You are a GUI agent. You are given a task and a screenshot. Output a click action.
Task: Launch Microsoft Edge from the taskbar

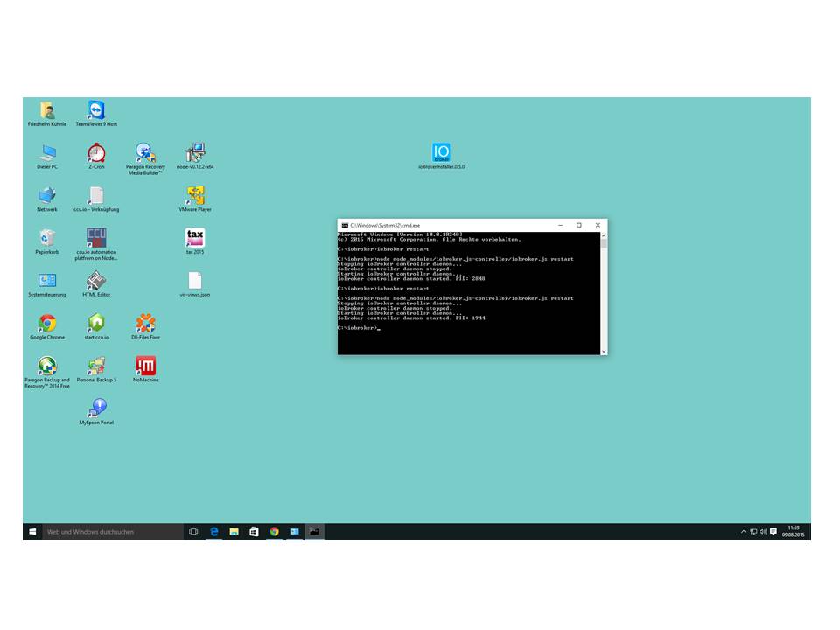coord(214,531)
